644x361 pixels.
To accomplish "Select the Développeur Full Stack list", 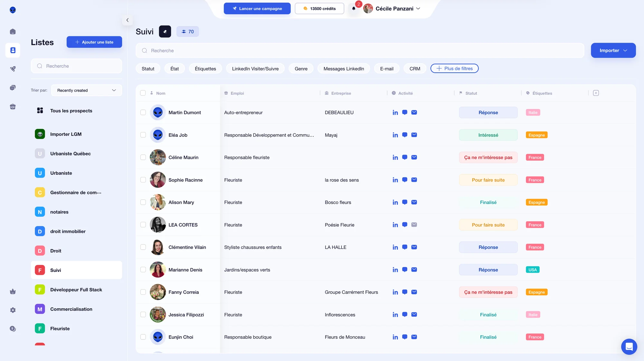I will coord(76,290).
